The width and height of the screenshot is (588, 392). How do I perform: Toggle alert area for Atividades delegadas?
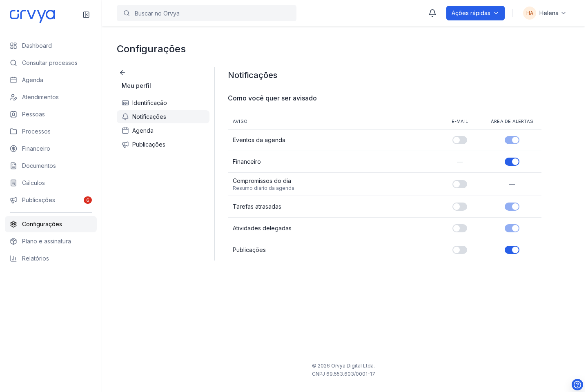coord(512,228)
